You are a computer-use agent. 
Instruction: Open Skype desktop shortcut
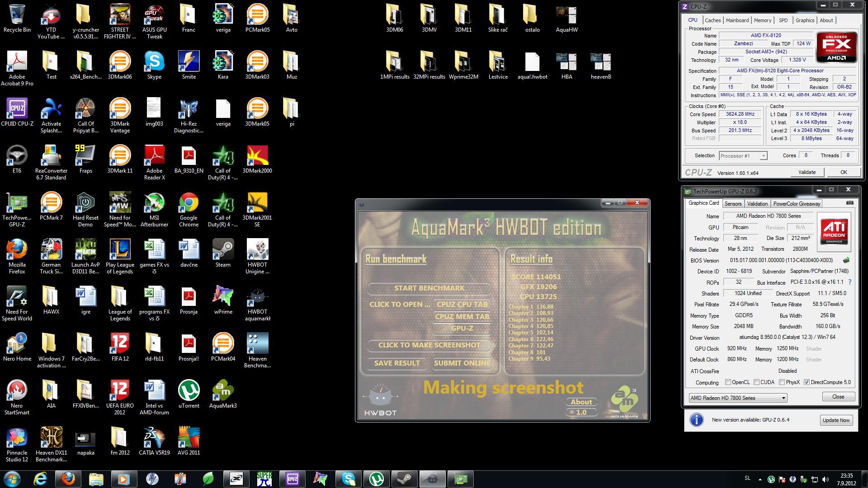click(154, 66)
